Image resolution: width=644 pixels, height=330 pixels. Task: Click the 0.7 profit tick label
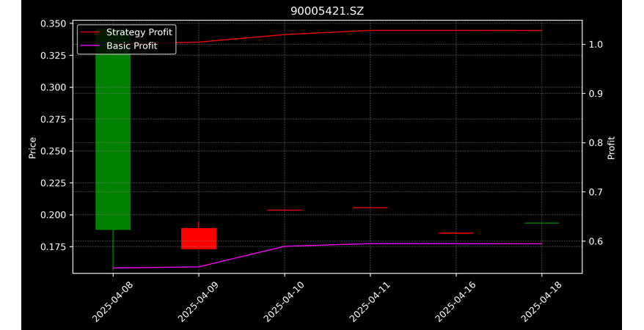(595, 191)
